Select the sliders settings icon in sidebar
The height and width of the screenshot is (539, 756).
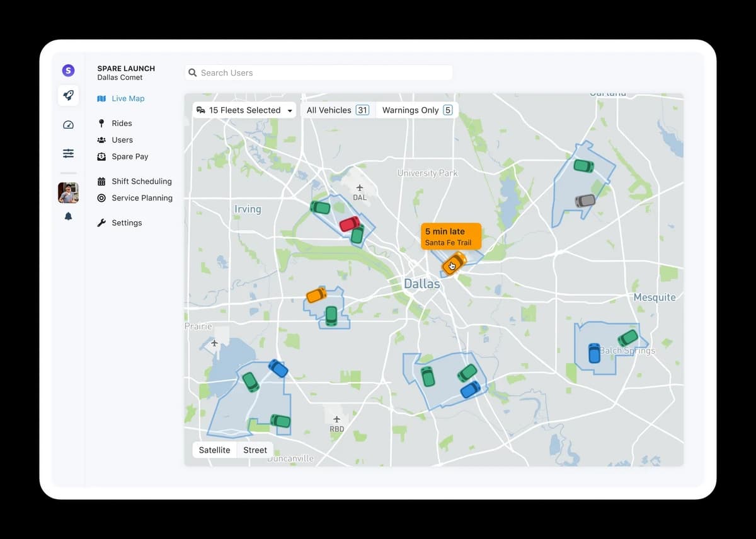[68, 153]
